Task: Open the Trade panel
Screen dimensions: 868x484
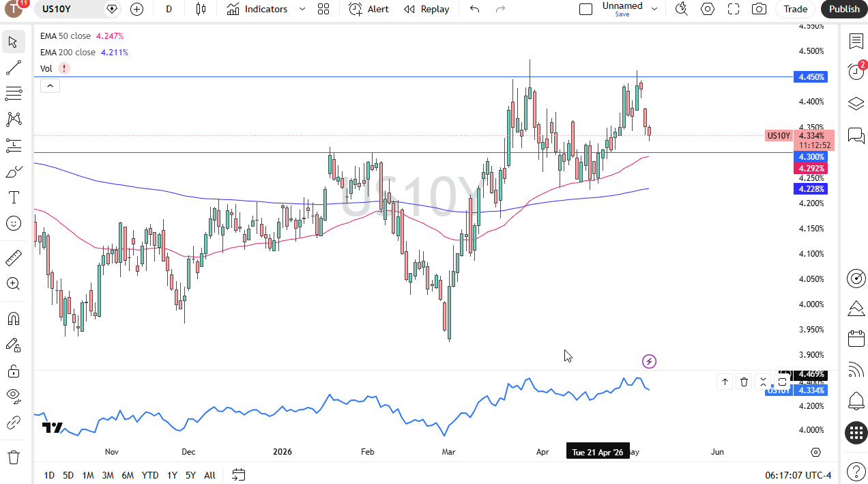Action: point(796,9)
